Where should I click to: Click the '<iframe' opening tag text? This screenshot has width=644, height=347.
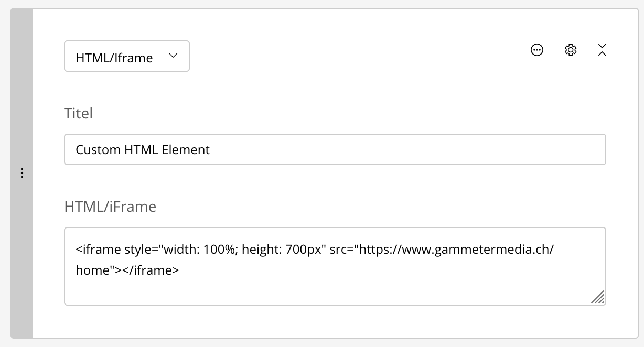coord(98,249)
